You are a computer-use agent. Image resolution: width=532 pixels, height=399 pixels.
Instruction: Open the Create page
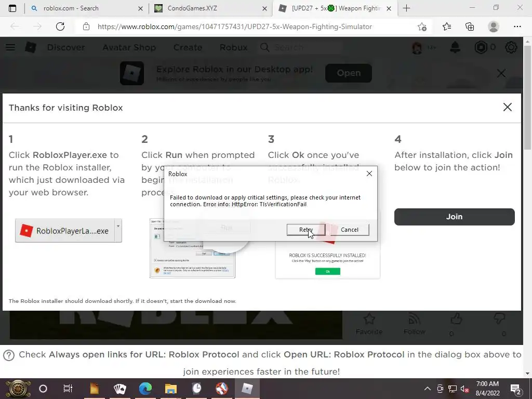click(x=188, y=47)
